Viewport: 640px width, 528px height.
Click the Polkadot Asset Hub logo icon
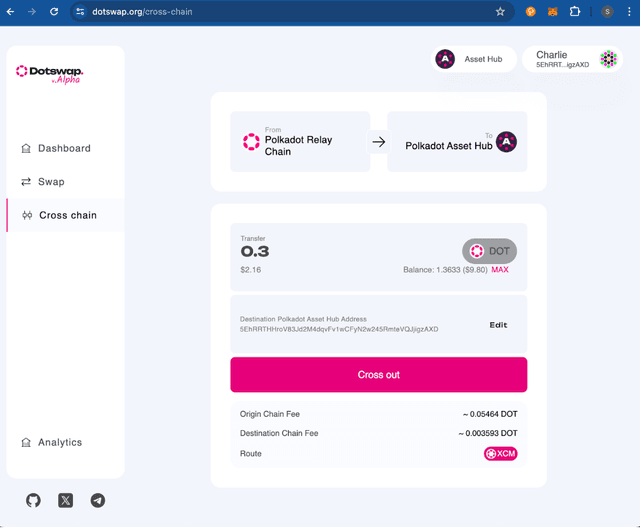(506, 142)
